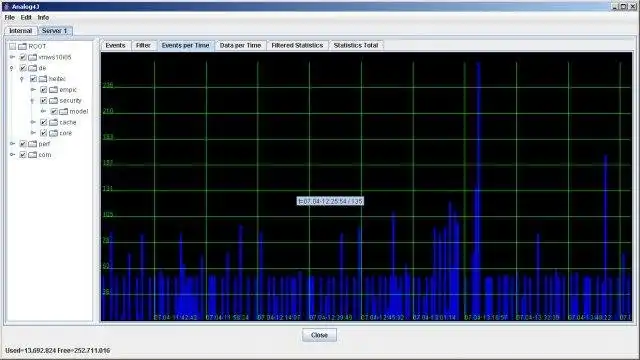Expand the empic tree node

pos(33,90)
